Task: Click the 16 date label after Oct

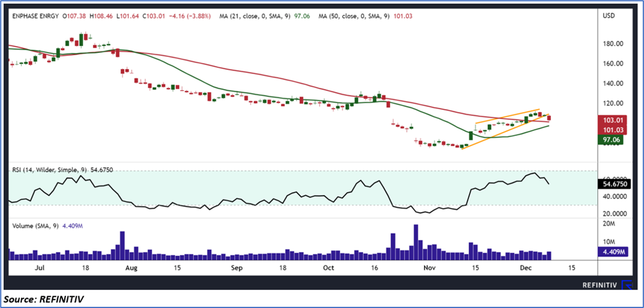Action: (x=374, y=268)
